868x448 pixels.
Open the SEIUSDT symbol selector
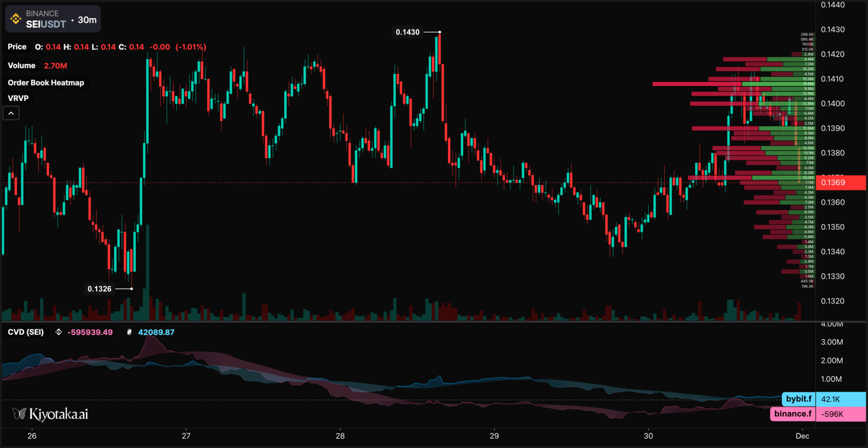tap(46, 24)
